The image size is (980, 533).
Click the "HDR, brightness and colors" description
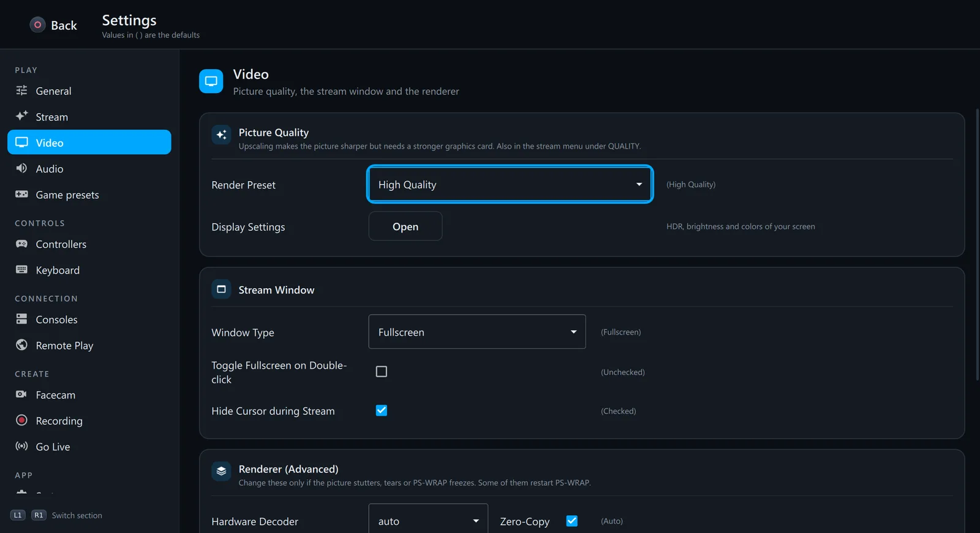coord(741,226)
